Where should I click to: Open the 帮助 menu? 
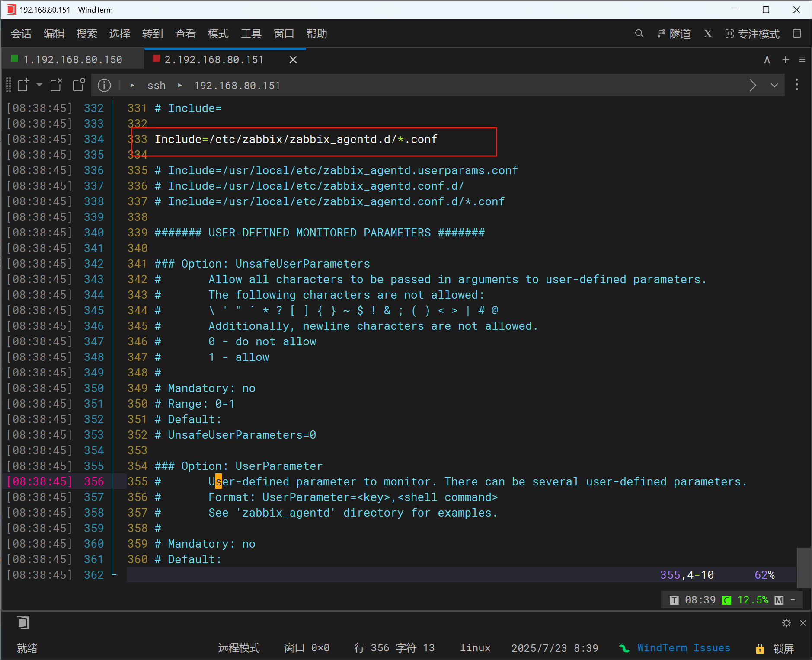click(x=317, y=34)
